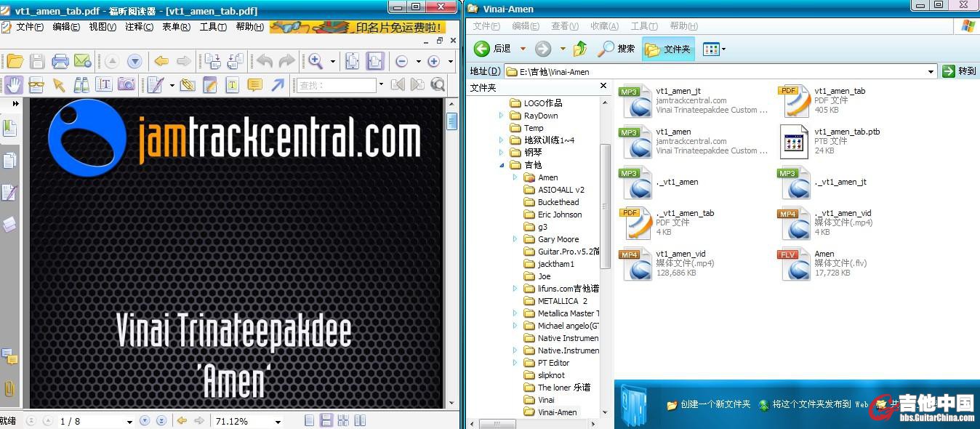Open the 工具(T) menu in Explorer

[643, 26]
